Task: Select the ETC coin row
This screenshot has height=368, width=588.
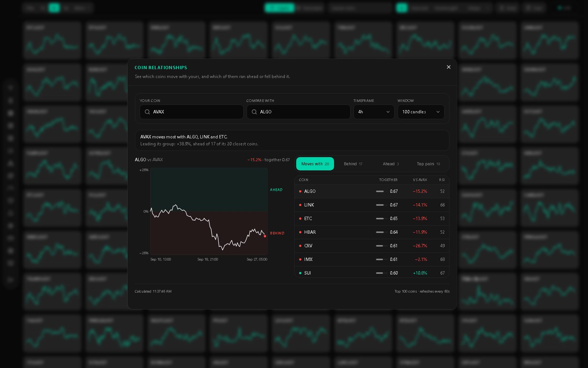Action: (x=372, y=219)
